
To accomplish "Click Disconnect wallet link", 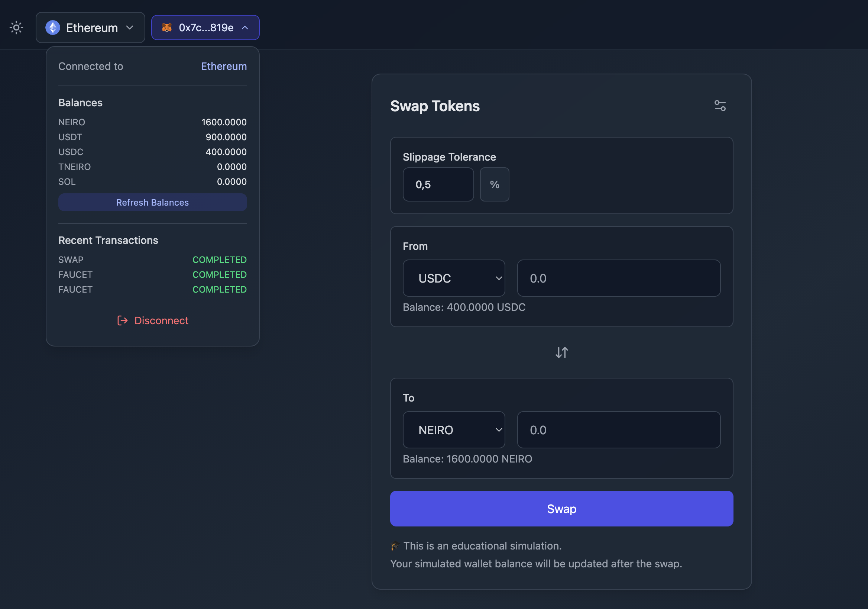I will 161,320.
